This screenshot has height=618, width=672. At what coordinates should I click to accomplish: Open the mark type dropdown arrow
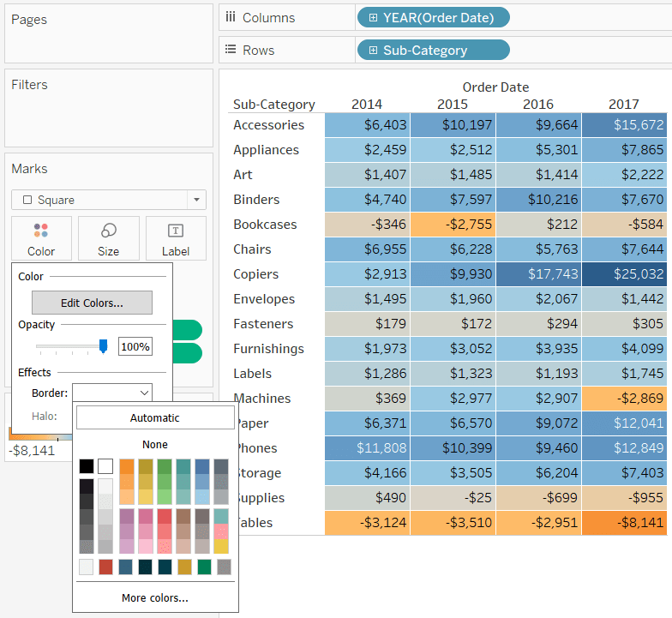[x=197, y=200]
